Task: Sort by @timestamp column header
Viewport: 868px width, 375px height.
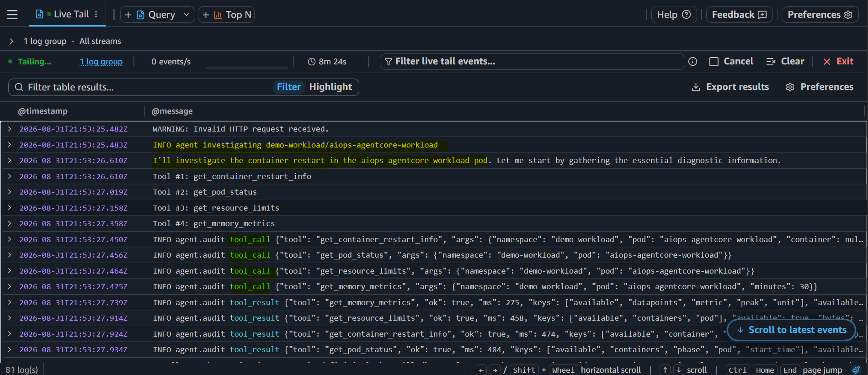Action: coord(43,111)
